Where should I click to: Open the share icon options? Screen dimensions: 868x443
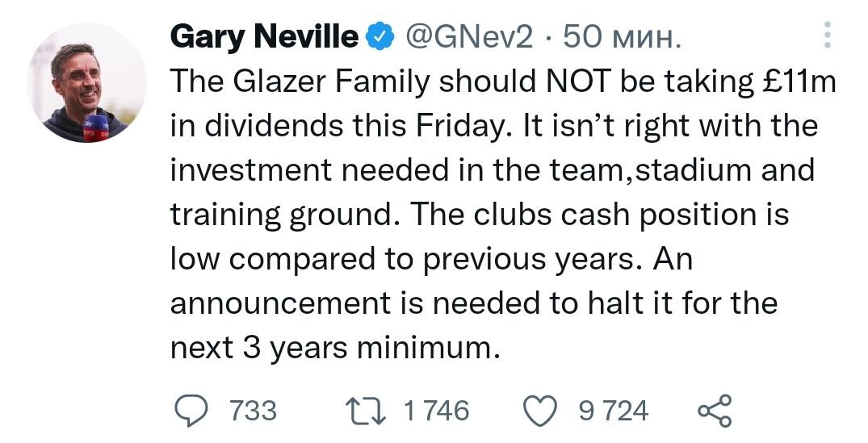(x=715, y=411)
